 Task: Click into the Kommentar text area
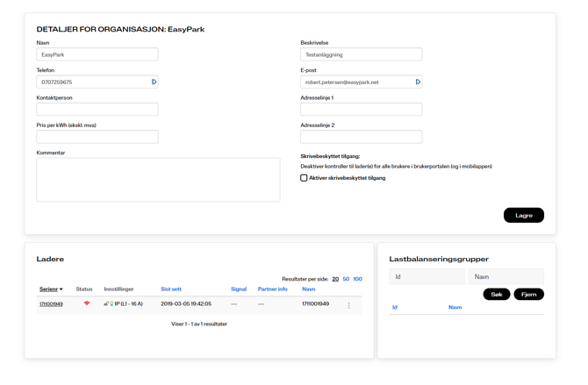pyautogui.click(x=158, y=180)
